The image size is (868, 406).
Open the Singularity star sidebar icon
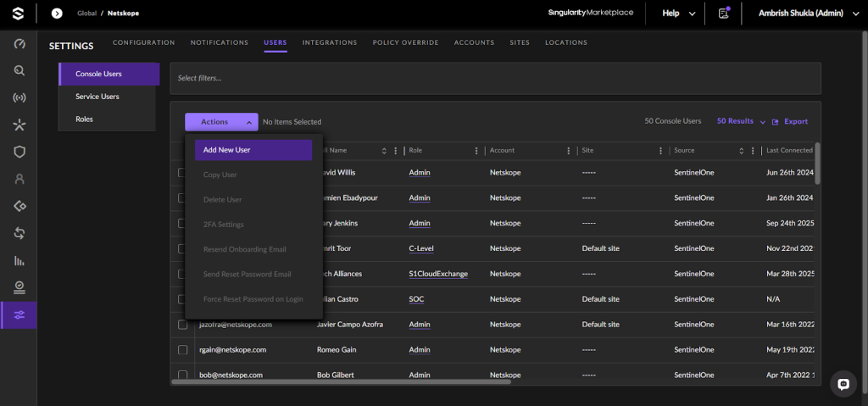[x=19, y=125]
